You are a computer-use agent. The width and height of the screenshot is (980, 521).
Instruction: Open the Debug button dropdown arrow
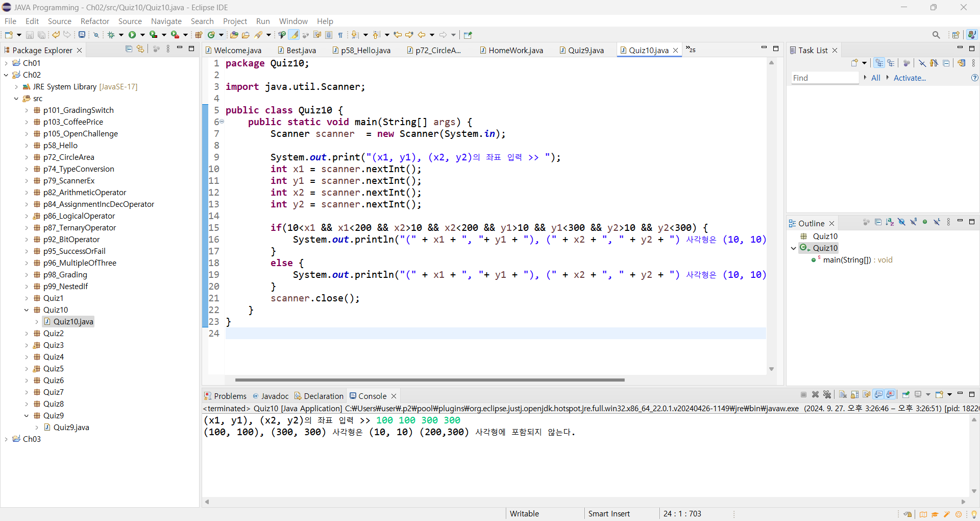tap(121, 35)
